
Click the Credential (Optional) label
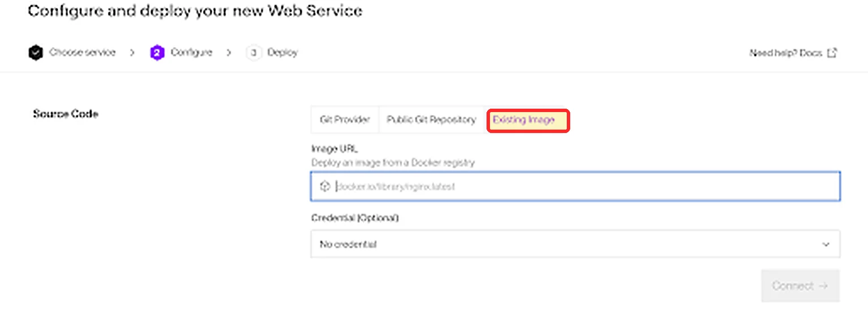355,218
